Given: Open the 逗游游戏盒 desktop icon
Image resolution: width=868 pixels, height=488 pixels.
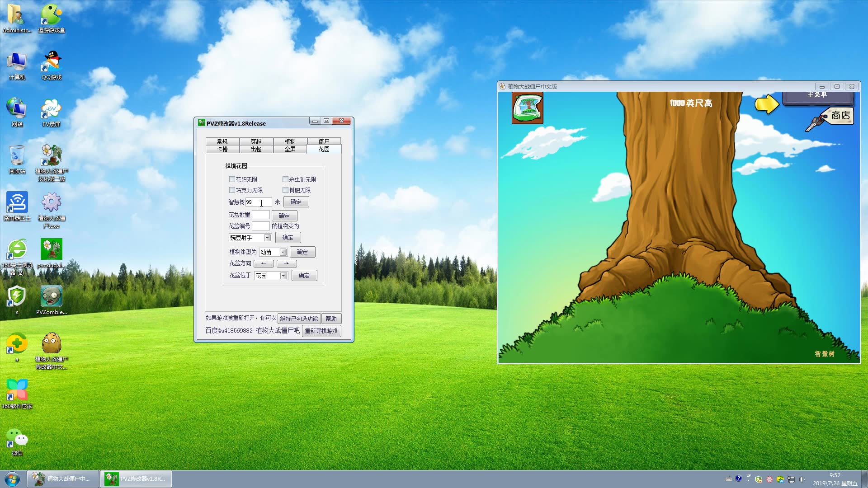Looking at the screenshot, I should [52, 18].
